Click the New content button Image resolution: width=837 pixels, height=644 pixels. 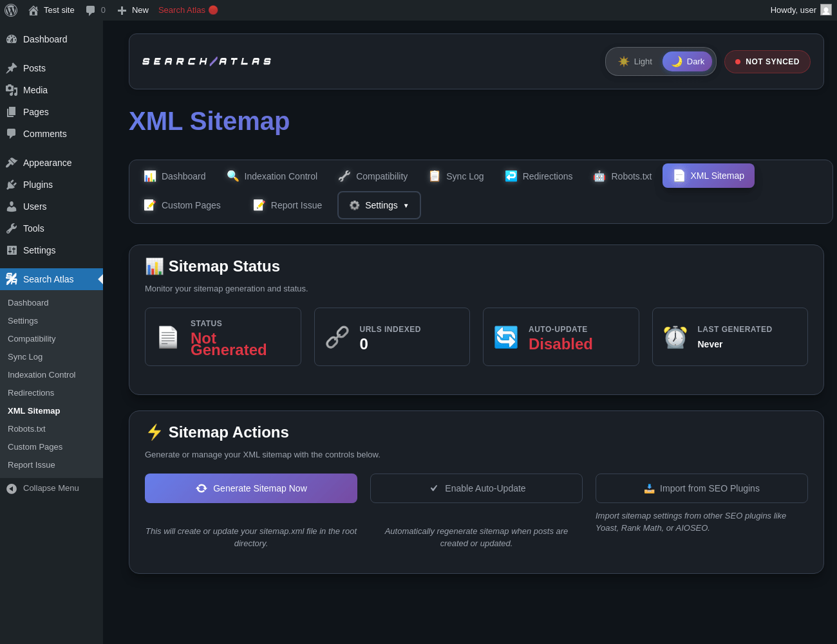tap(133, 10)
